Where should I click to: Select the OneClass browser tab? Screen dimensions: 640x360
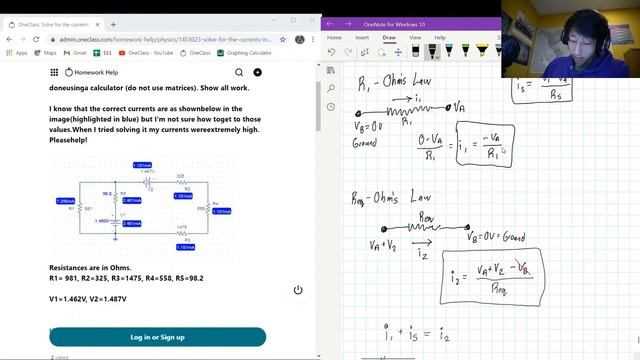[53, 25]
